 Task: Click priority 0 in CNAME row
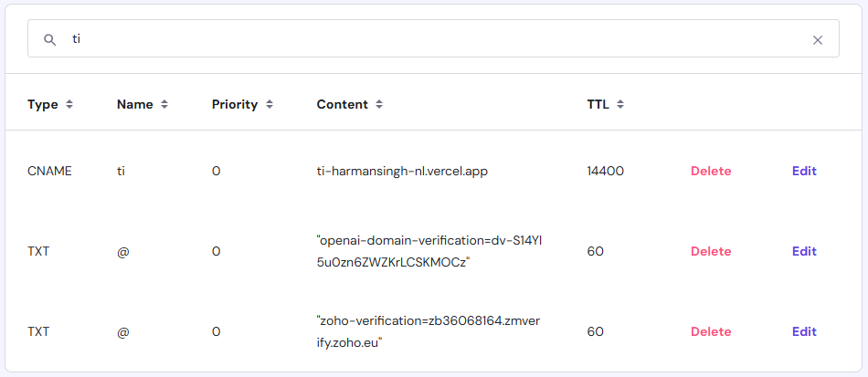(216, 172)
